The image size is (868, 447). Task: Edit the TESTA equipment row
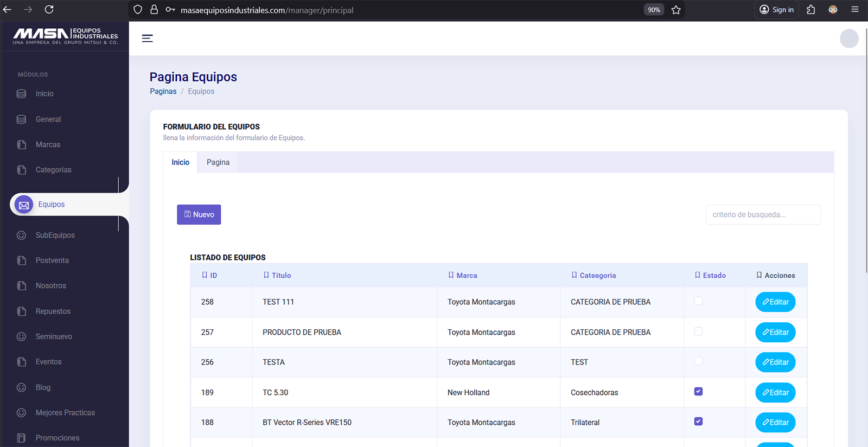tap(775, 362)
